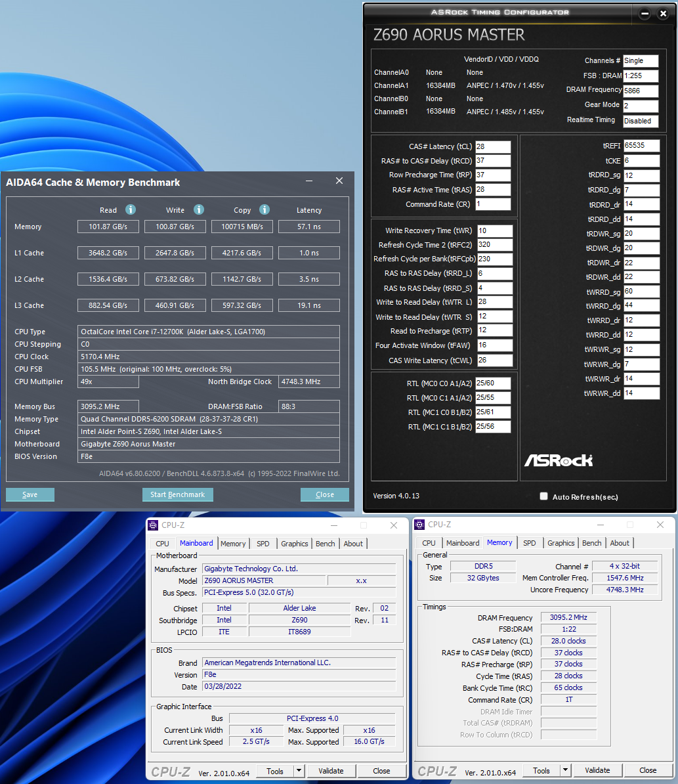Close the CPU-Z Memory window via X

[x=660, y=525]
